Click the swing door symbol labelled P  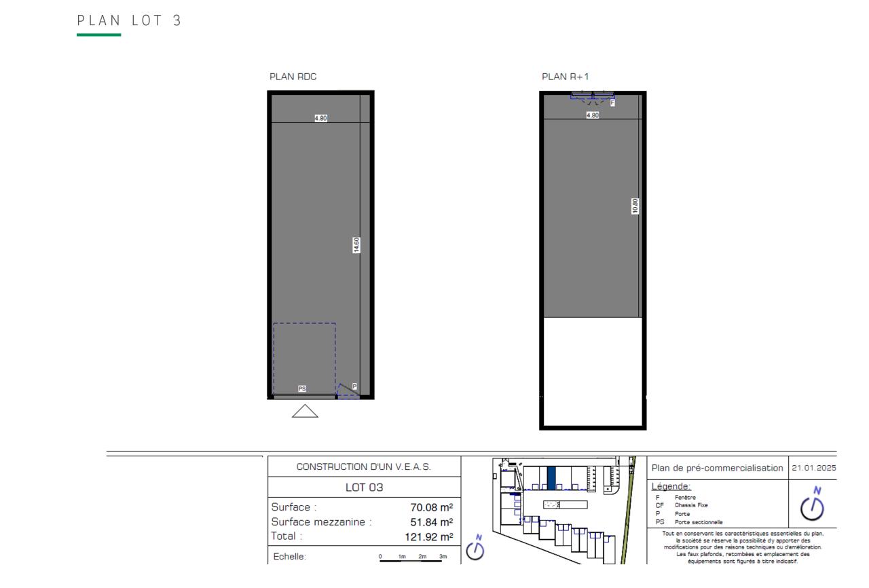[348, 390]
